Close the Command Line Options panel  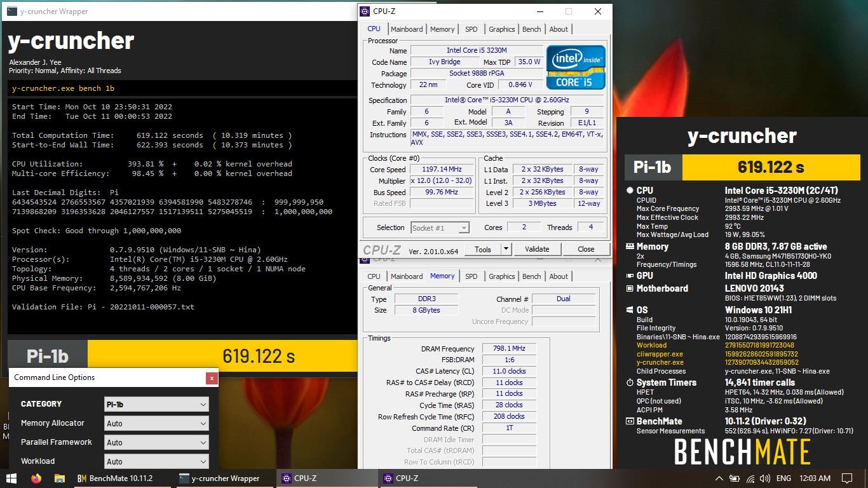[x=211, y=378]
